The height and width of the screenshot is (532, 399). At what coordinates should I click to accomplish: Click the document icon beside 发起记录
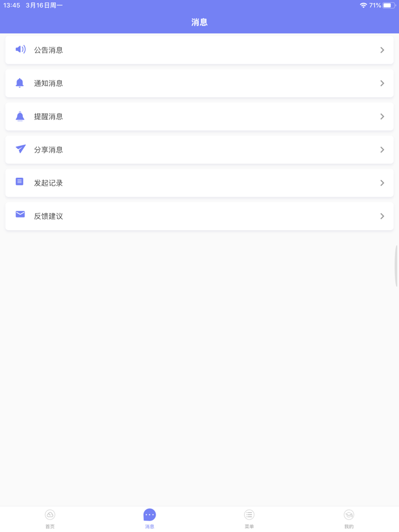click(x=20, y=182)
